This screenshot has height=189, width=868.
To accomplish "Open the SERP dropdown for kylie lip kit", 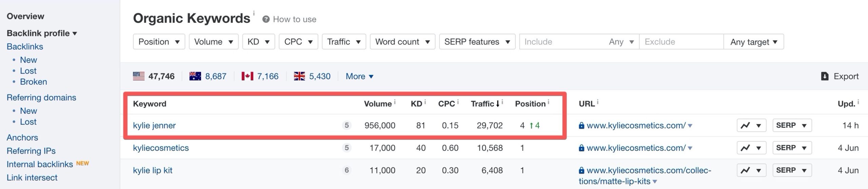I will (x=792, y=170).
